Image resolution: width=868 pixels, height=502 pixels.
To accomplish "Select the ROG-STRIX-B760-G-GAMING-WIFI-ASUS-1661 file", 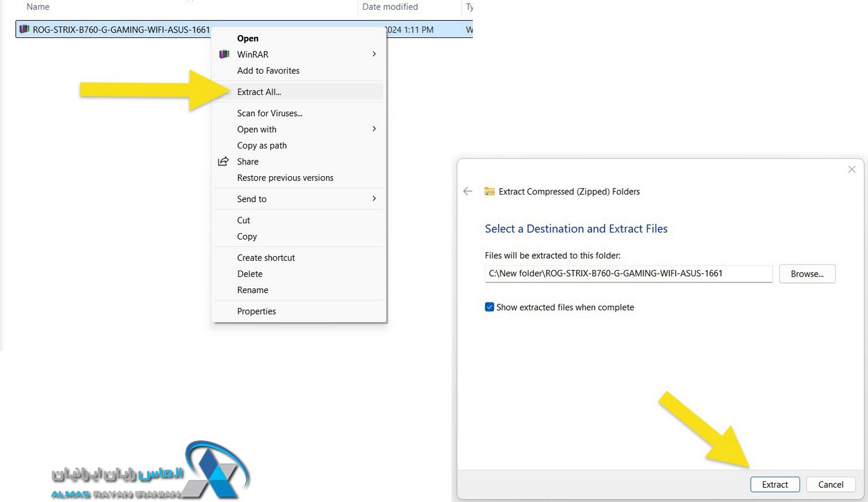I will point(121,30).
